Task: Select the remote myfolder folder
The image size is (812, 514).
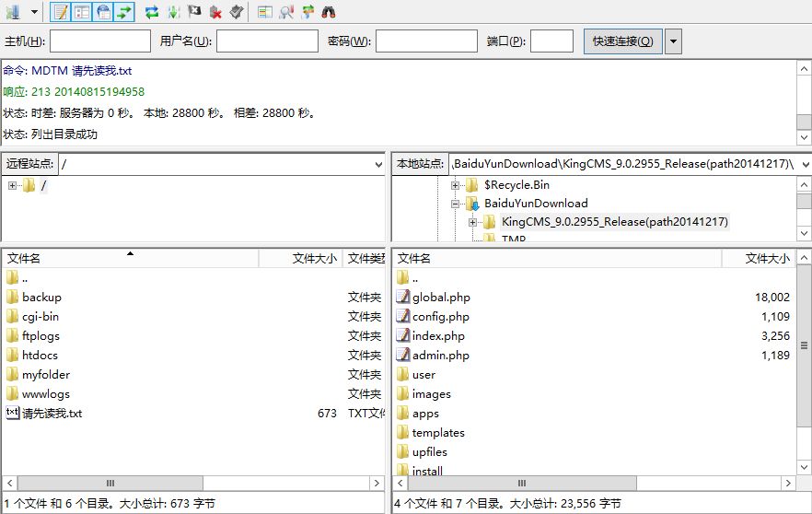Action: tap(46, 375)
